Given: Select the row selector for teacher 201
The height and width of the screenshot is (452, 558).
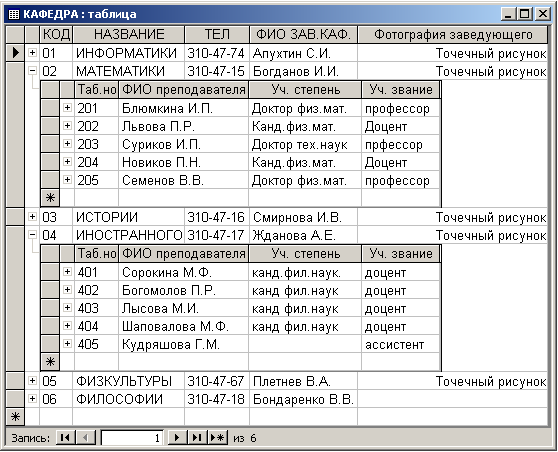Looking at the screenshot, I should (x=50, y=108).
